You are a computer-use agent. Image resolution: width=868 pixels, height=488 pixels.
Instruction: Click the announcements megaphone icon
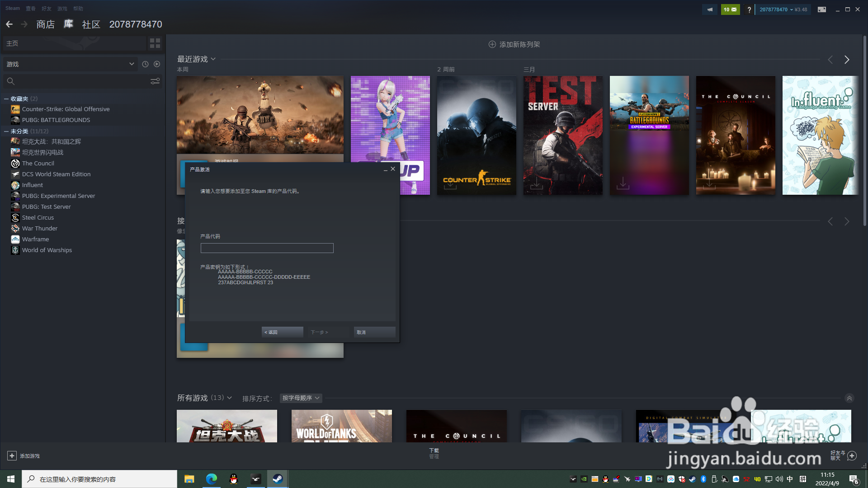(x=710, y=9)
